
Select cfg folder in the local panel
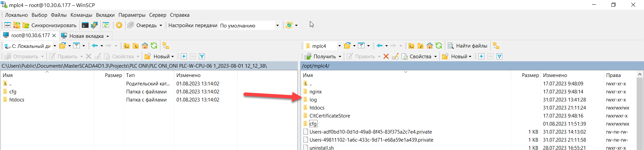click(12, 92)
